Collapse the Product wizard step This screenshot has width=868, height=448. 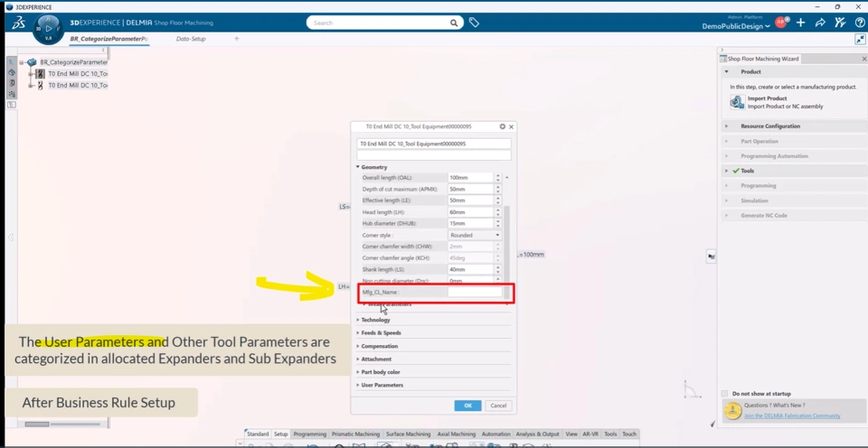click(x=726, y=72)
